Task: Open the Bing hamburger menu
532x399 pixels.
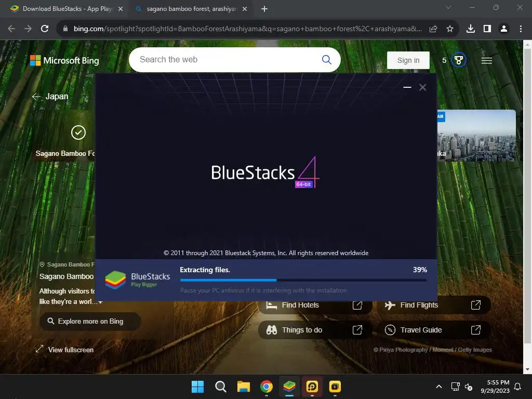Action: [x=486, y=60]
